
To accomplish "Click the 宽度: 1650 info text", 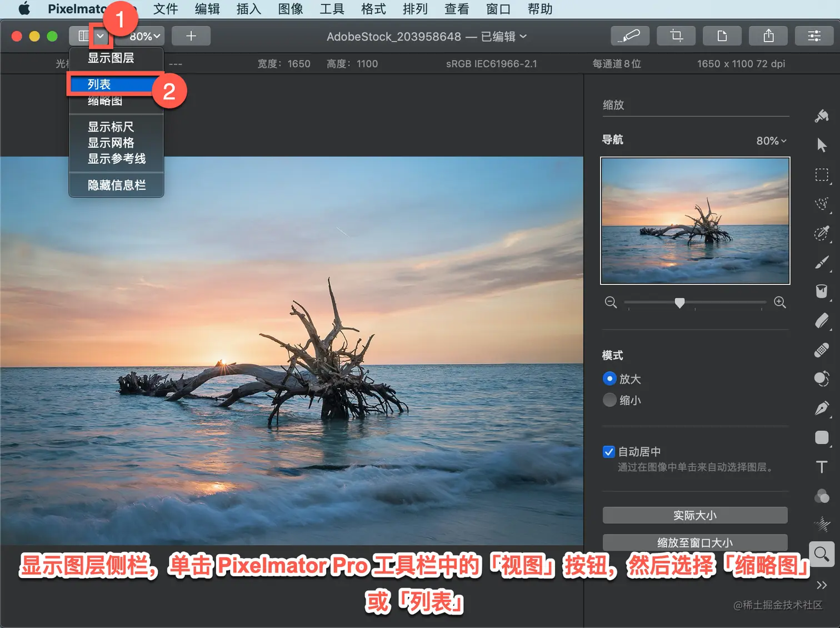I will point(284,64).
